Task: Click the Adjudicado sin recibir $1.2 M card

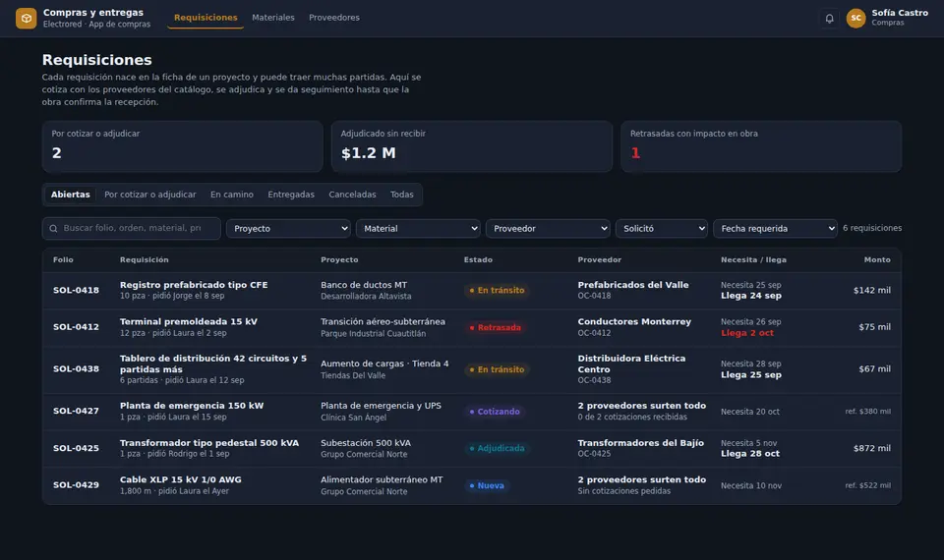Action: pos(472,146)
